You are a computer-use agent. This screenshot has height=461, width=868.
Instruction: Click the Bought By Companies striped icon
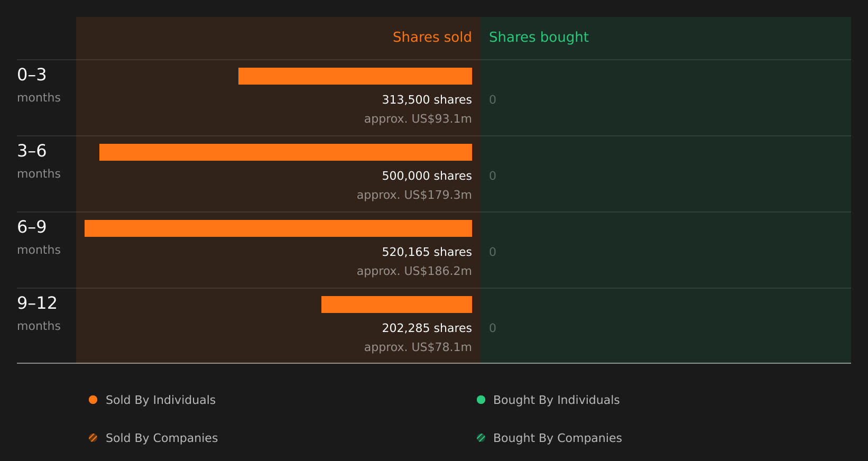click(x=481, y=438)
